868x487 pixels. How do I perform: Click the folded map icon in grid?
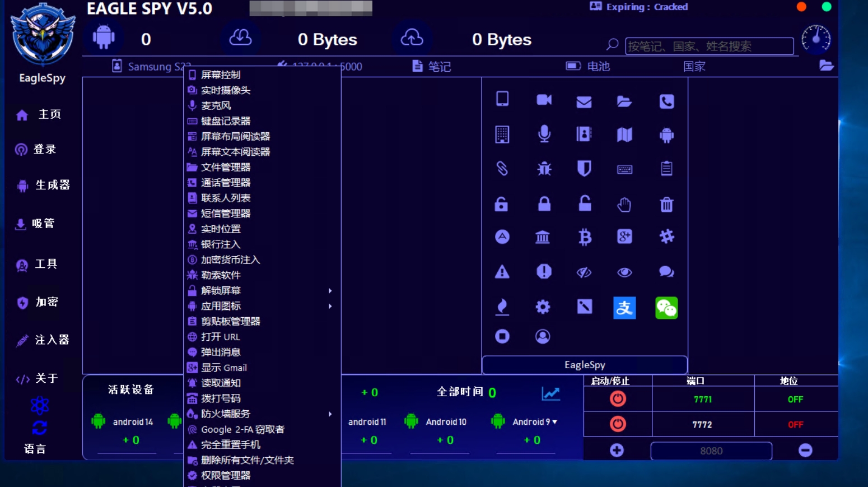coord(624,134)
